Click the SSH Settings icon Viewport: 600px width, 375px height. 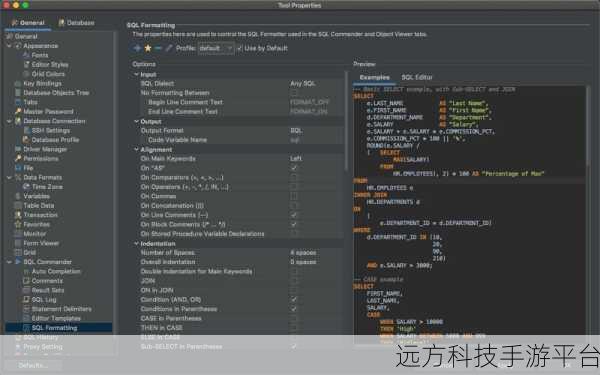pos(26,130)
